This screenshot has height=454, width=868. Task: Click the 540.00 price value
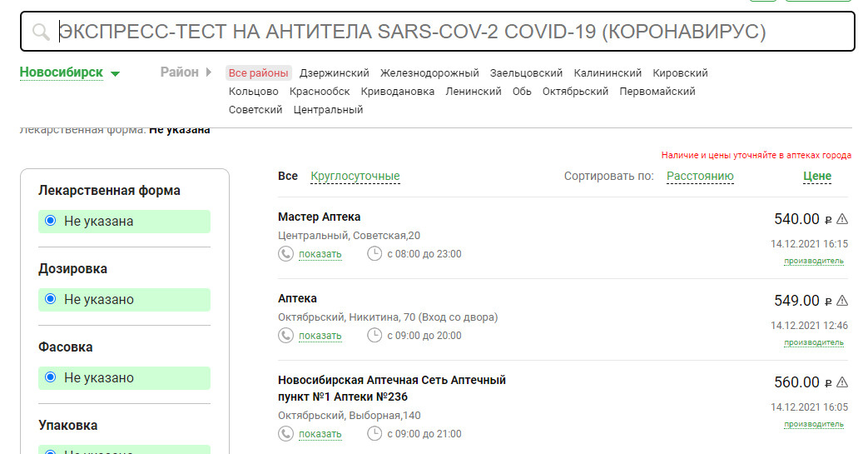[x=796, y=219]
